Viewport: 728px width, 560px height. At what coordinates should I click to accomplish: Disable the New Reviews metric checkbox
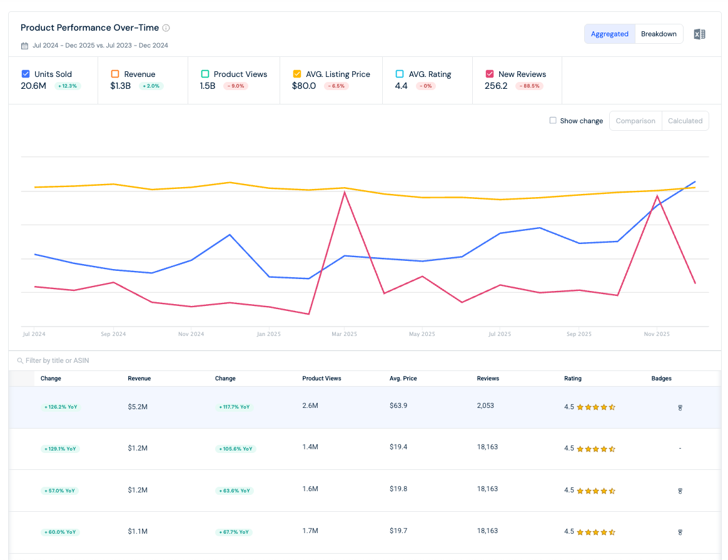tap(489, 74)
